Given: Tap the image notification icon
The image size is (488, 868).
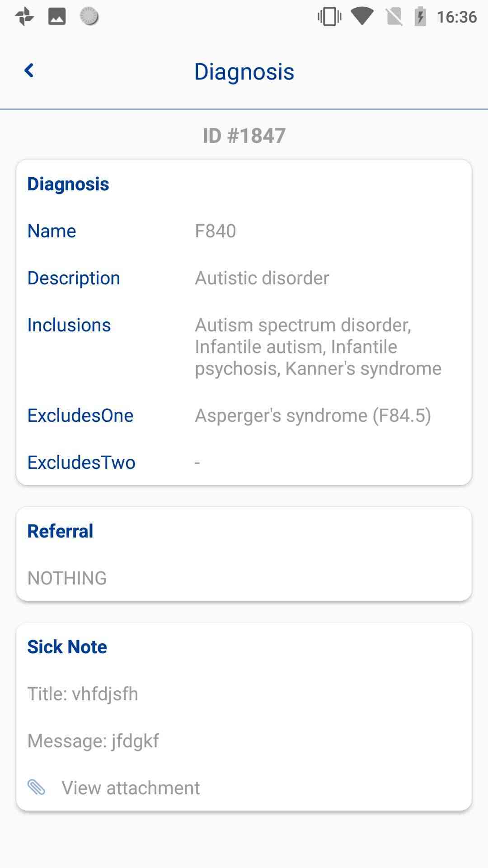Looking at the screenshot, I should pos(57,17).
